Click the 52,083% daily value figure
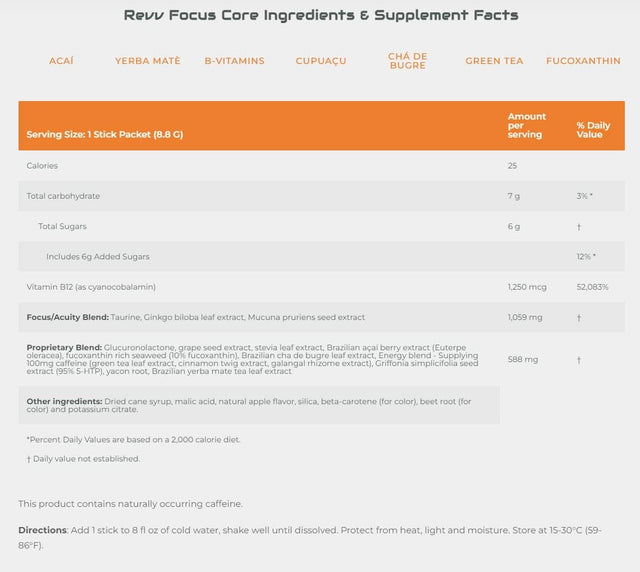The height and width of the screenshot is (572, 640). pos(593,287)
